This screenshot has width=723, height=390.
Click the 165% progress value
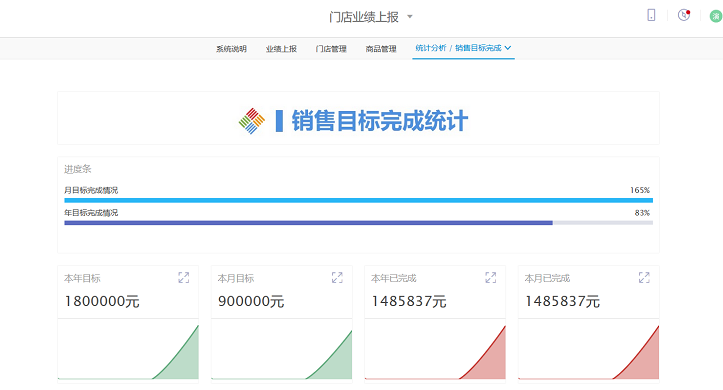tap(640, 190)
